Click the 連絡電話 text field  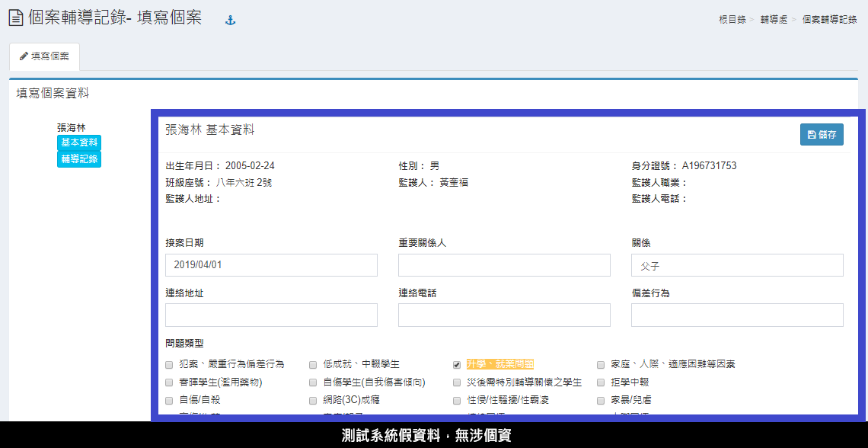tap(504, 315)
